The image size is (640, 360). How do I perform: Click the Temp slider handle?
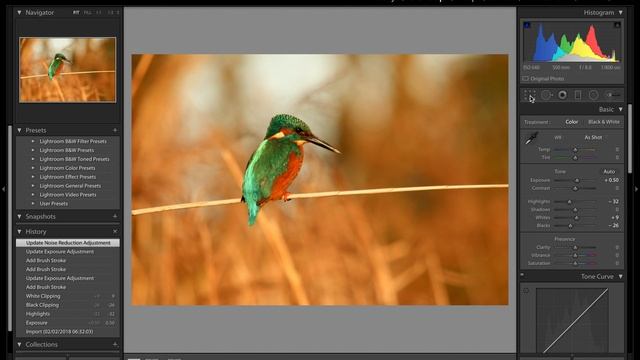pyautogui.click(x=575, y=150)
